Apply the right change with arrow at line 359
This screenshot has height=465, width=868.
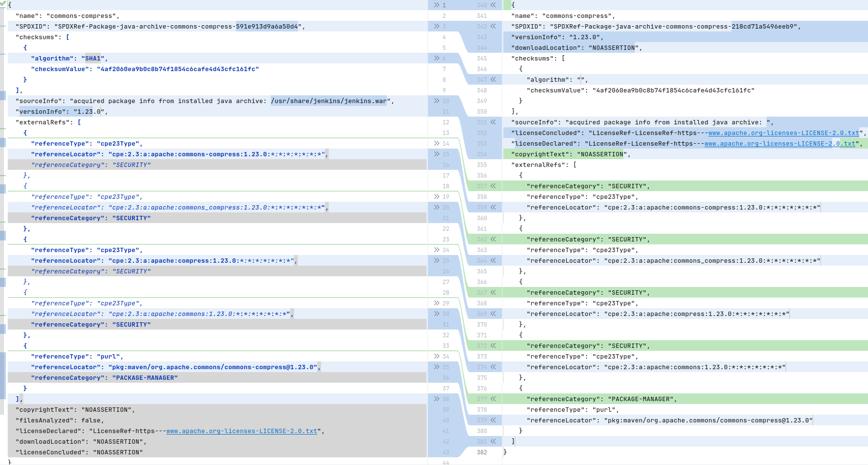pyautogui.click(x=493, y=207)
